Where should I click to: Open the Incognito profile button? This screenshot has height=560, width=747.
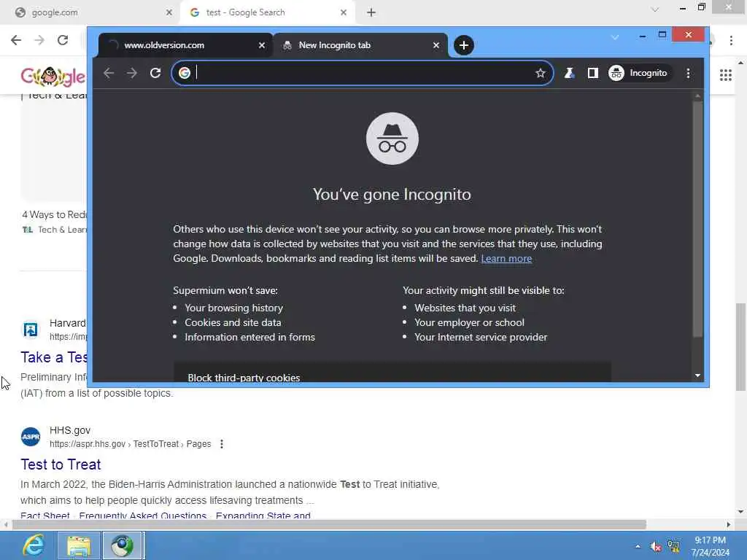pos(638,73)
